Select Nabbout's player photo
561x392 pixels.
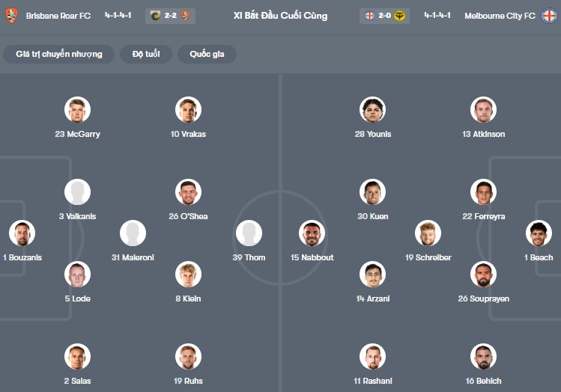[312, 233]
